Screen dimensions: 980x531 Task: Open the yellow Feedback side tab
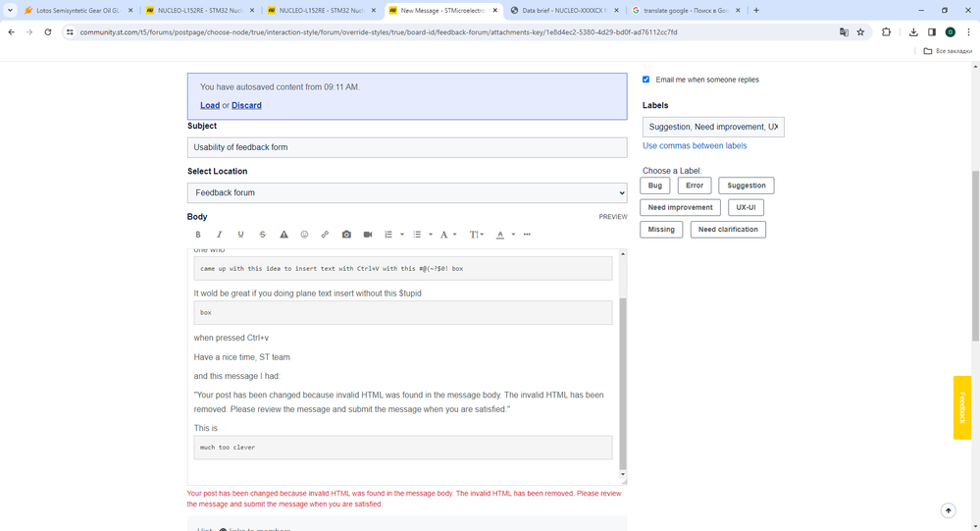click(x=962, y=407)
